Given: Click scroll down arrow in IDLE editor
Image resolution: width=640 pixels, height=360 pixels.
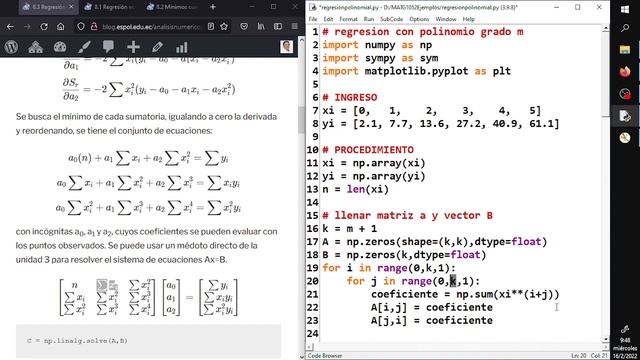Looking at the screenshot, I should click(x=606, y=339).
